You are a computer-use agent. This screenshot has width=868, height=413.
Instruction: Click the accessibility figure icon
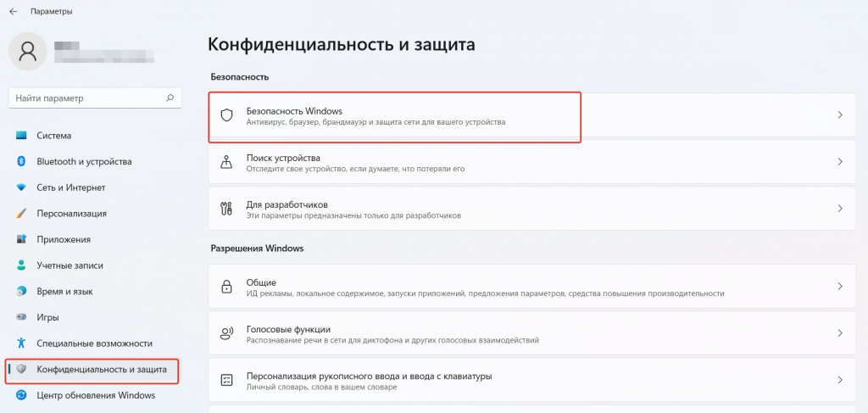(21, 343)
